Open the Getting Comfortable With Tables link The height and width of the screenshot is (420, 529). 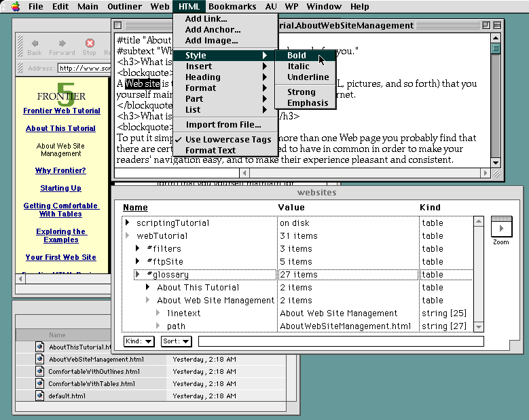pyautogui.click(x=60, y=210)
